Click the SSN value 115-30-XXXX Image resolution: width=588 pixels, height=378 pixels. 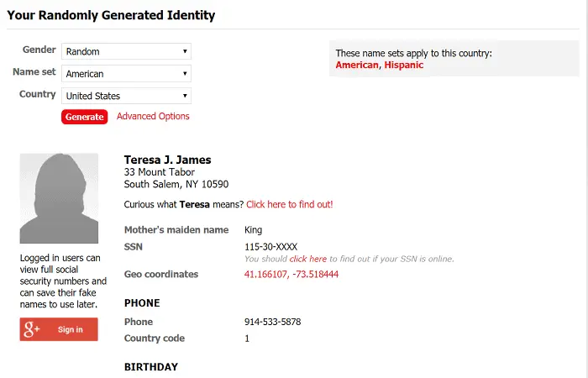point(270,247)
